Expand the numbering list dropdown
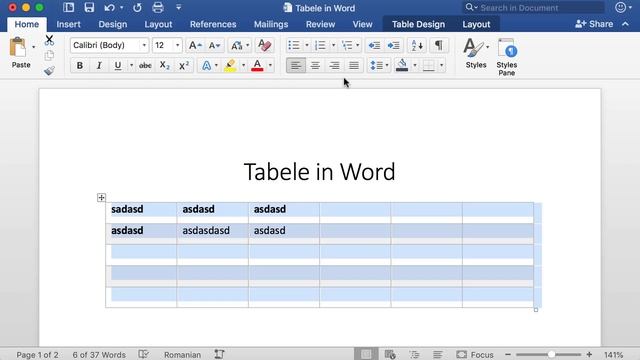This screenshot has width=640, height=360. point(333,45)
